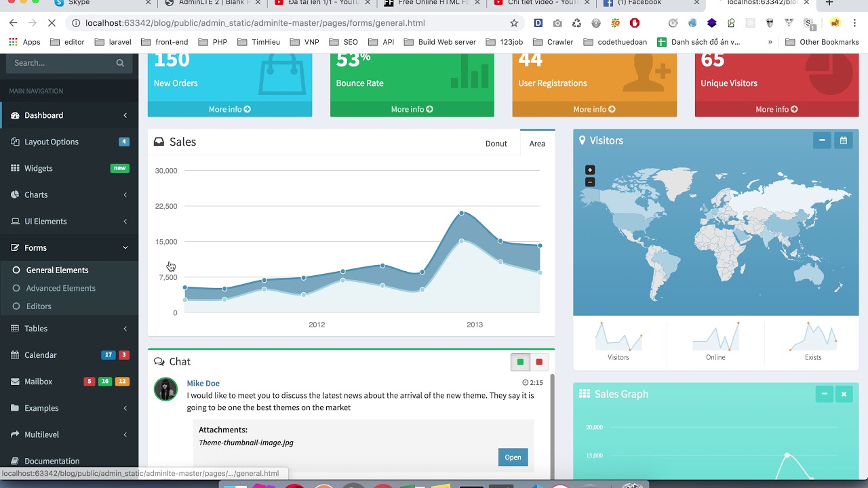Image resolution: width=868 pixels, height=488 pixels.
Task: Open the Visitors date range calendar
Action: coord(844,140)
